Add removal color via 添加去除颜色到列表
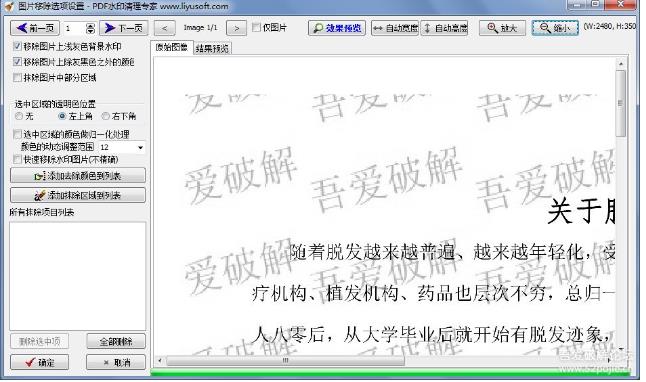 coord(78,176)
